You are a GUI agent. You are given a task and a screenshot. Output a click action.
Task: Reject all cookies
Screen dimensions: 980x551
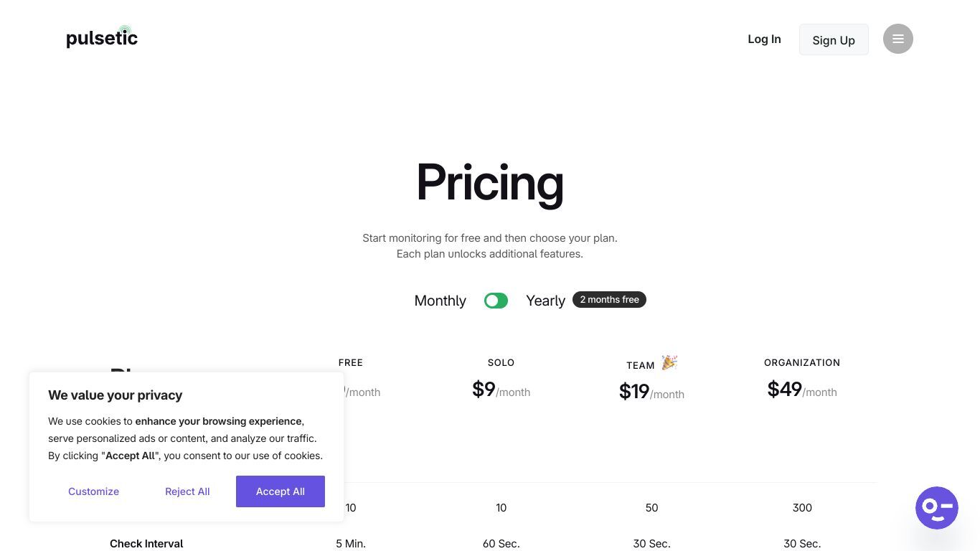(187, 491)
